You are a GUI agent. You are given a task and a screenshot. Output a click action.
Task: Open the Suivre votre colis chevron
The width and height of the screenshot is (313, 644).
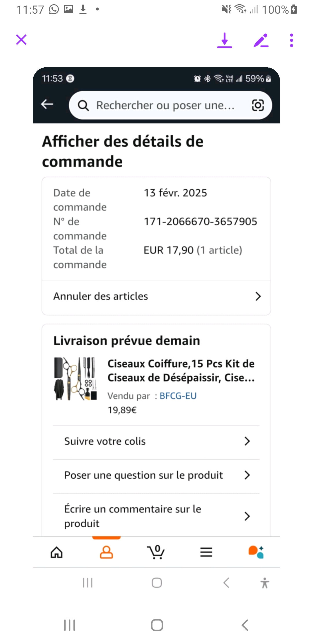(x=247, y=441)
